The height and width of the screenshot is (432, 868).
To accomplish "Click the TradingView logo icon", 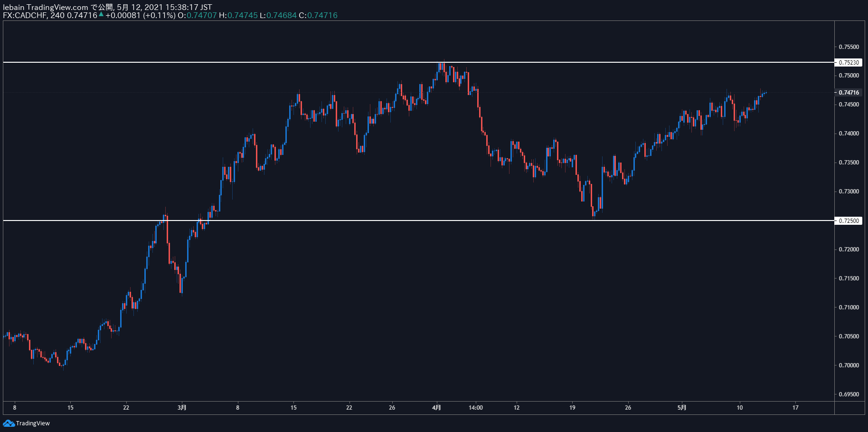I will 9,423.
